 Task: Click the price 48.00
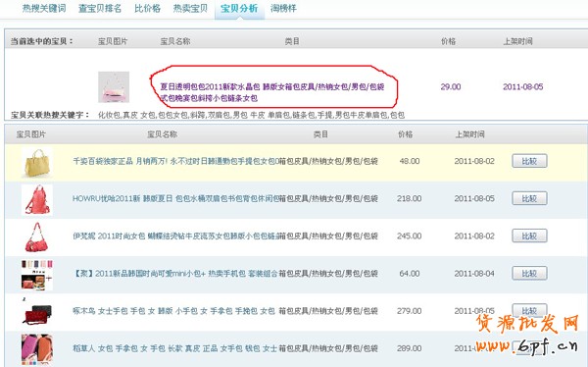pos(410,161)
